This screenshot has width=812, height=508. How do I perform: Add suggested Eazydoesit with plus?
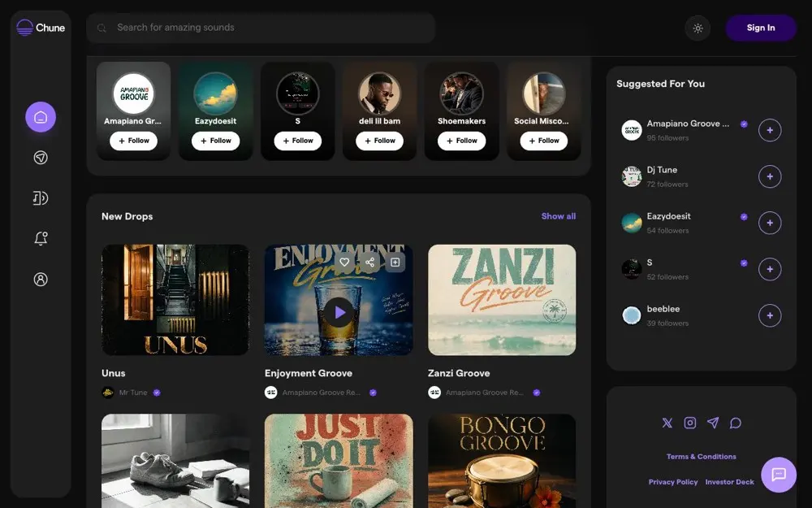770,223
